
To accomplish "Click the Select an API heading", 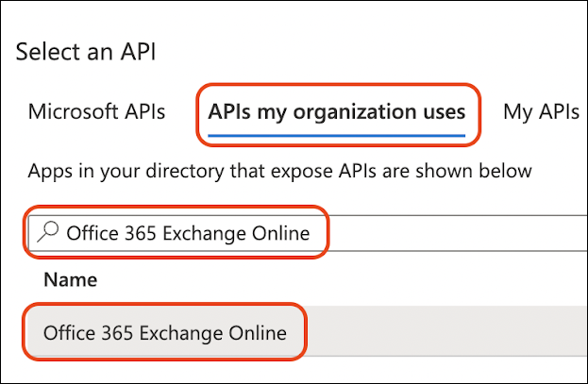I will pyautogui.click(x=86, y=52).
